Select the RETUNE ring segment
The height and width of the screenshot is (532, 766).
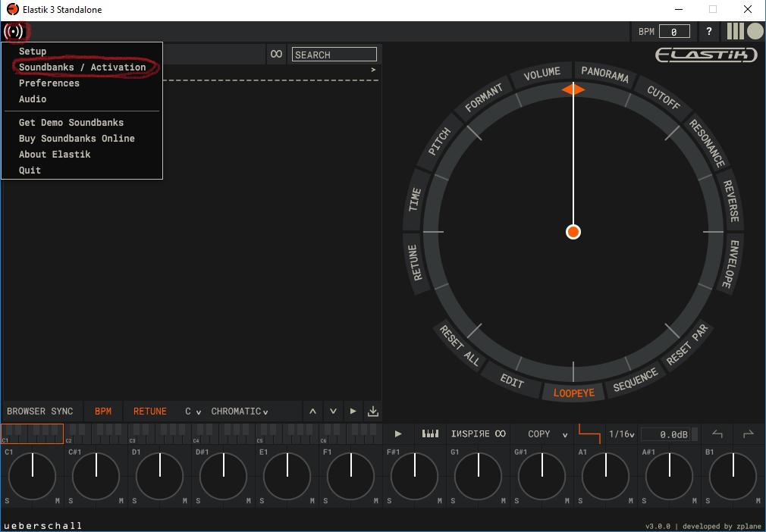click(416, 264)
